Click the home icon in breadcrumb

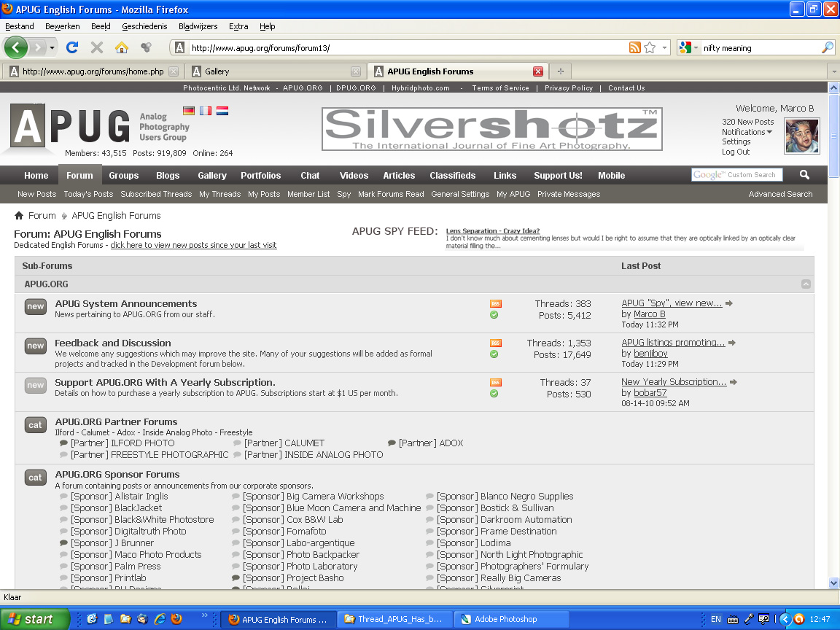click(x=19, y=215)
